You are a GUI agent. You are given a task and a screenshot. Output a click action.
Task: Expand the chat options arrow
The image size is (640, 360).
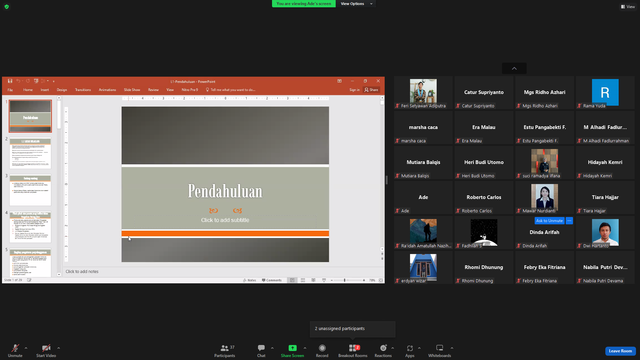[x=272, y=348]
